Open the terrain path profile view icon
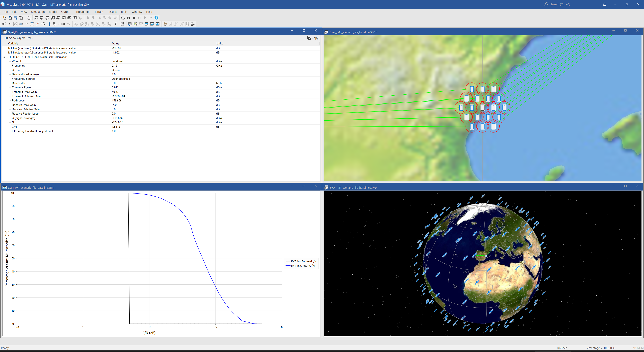 [x=64, y=18]
